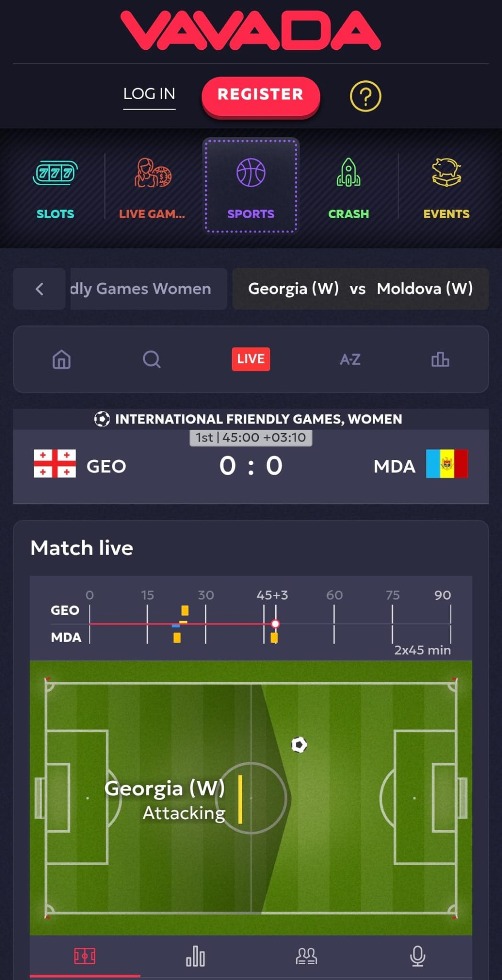Screen dimensions: 502x980
Task: Open the commentary microphone tab
Action: click(417, 956)
